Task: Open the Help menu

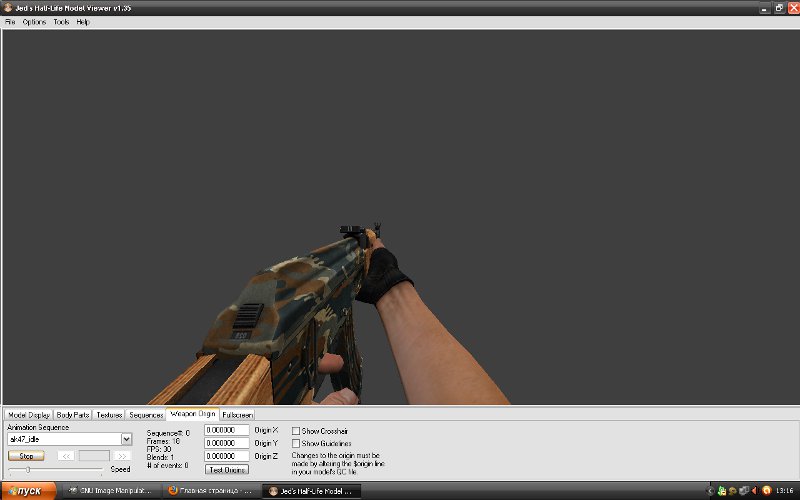Action: point(83,22)
